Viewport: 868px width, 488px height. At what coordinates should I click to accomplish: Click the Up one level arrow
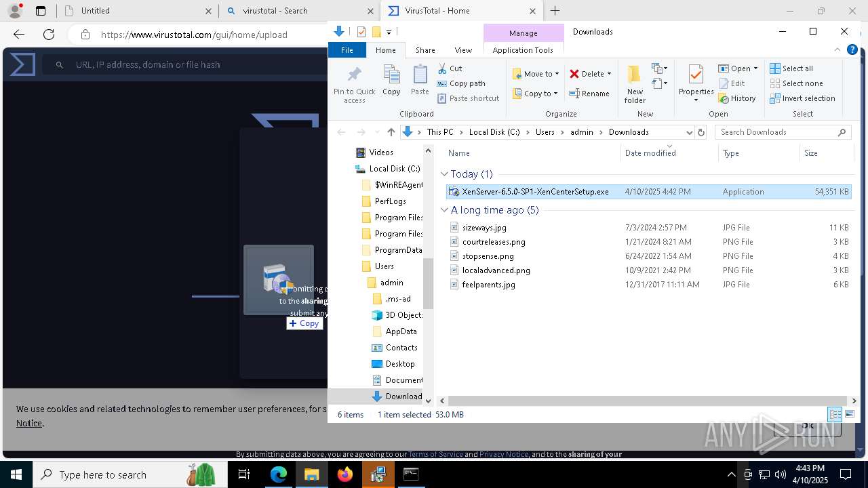click(391, 132)
